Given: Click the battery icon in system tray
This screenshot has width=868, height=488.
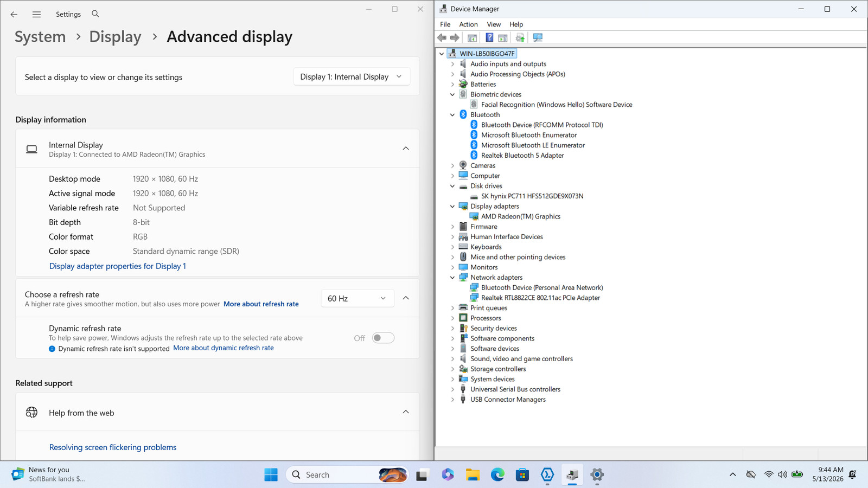Looking at the screenshot, I should pyautogui.click(x=797, y=474).
